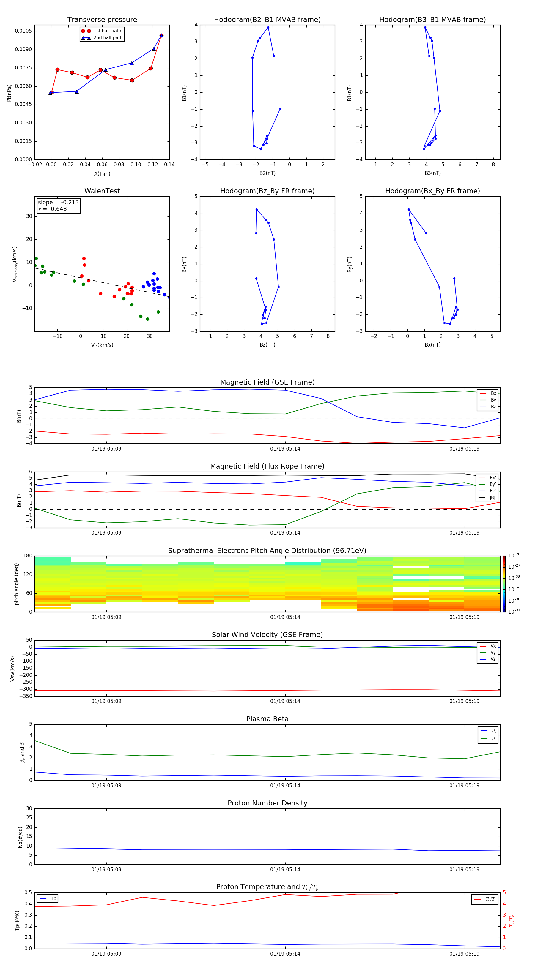Click the 'Magnetic Field (Flux Rope Frame)' title
535x980 pixels.
click(267, 467)
